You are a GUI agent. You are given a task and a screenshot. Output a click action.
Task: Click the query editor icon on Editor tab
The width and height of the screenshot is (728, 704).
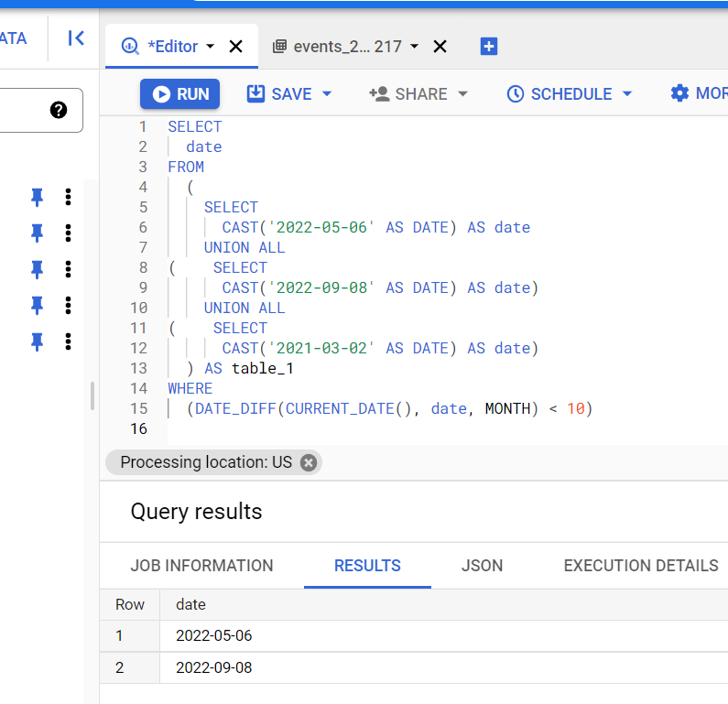130,47
